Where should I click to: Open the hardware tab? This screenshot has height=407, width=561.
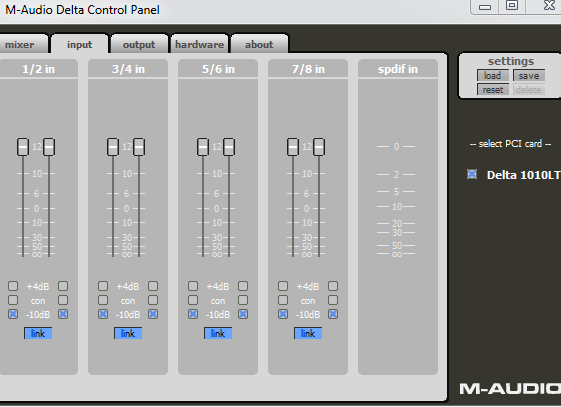[x=199, y=44]
